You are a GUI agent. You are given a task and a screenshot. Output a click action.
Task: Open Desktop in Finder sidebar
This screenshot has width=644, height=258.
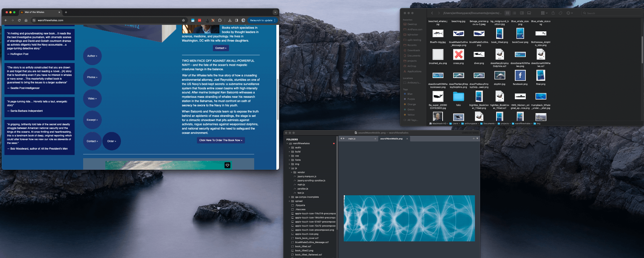pos(412,24)
